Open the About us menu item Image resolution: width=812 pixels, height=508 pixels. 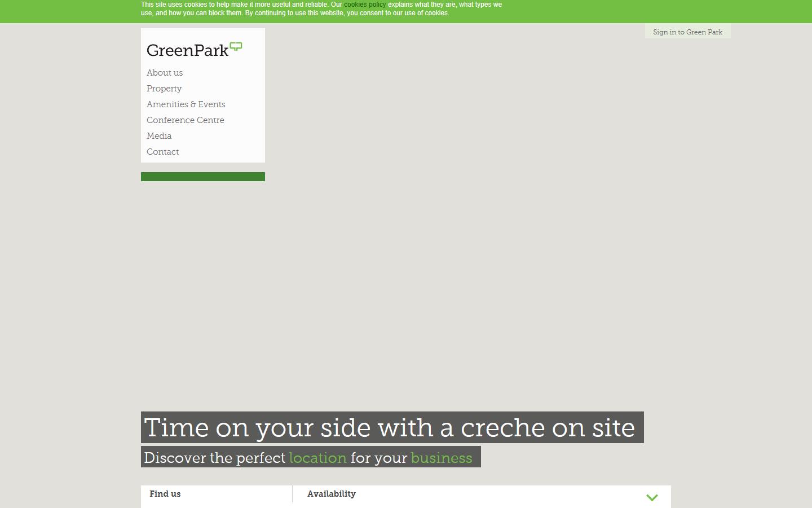click(165, 73)
